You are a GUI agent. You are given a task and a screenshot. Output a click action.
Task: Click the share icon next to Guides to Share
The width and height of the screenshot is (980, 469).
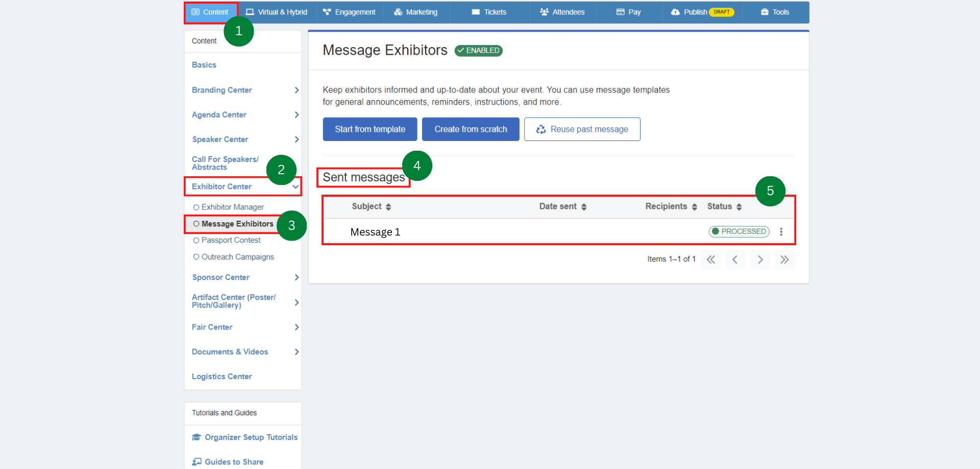196,461
